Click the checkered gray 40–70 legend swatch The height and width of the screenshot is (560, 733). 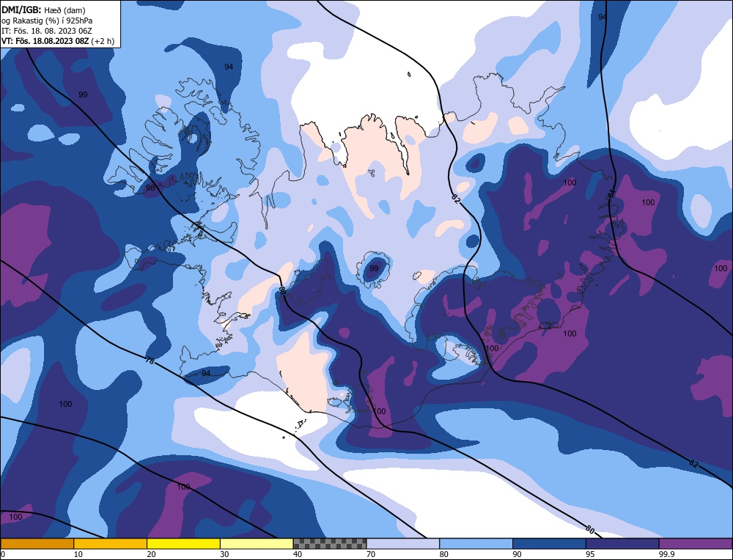[330, 543]
